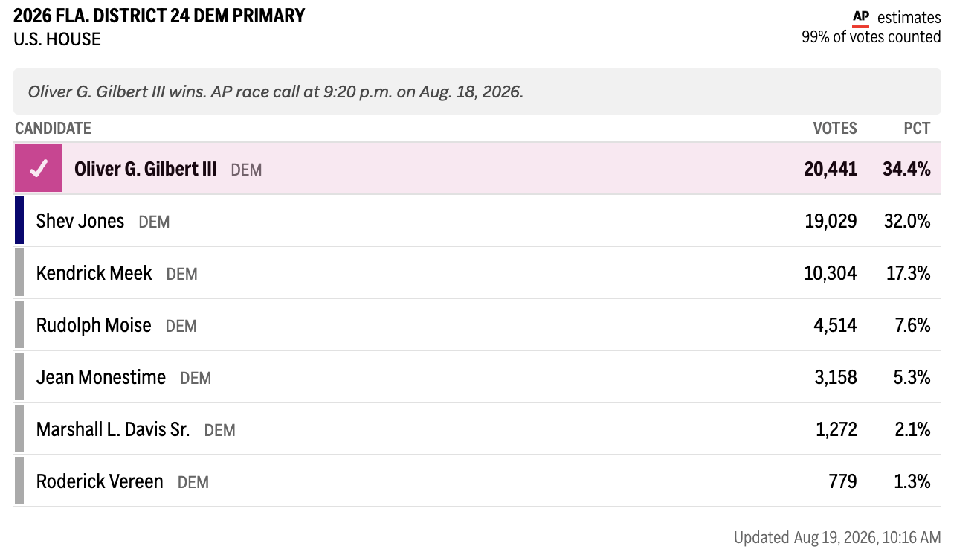
Task: Click the CANDIDATE column header
Action: coord(53,128)
